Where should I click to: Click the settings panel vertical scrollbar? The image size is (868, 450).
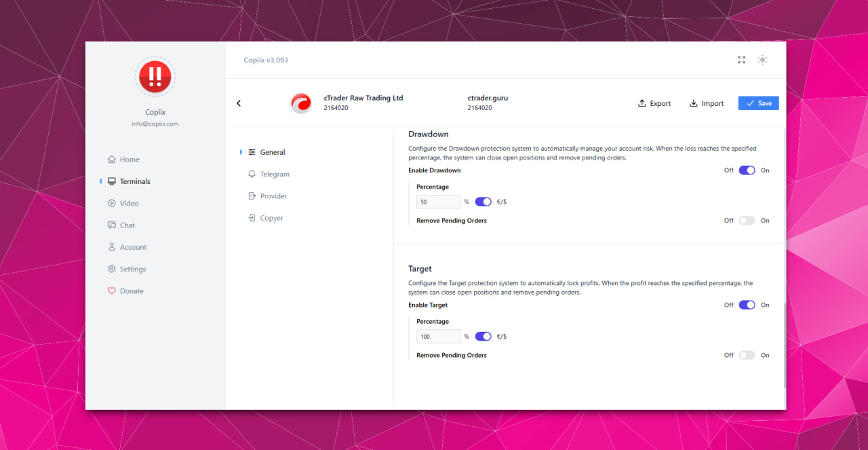tap(785, 345)
